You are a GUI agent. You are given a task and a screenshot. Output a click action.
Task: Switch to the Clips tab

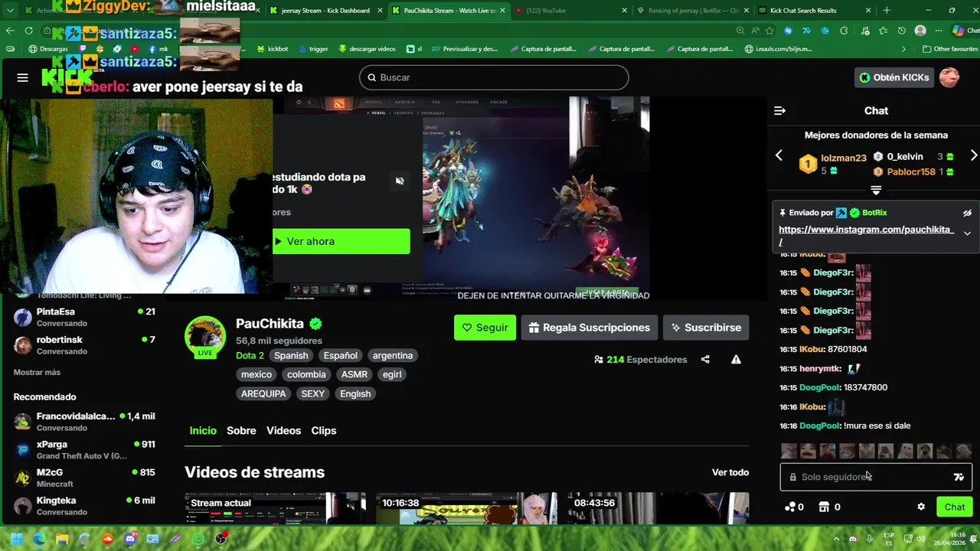click(x=324, y=431)
